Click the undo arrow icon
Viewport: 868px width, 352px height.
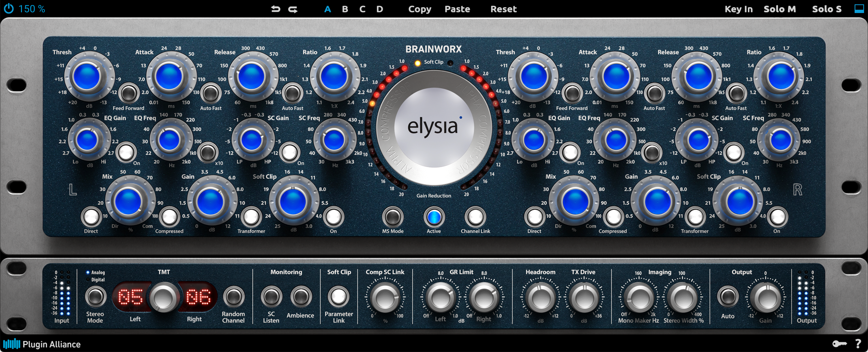click(x=276, y=9)
